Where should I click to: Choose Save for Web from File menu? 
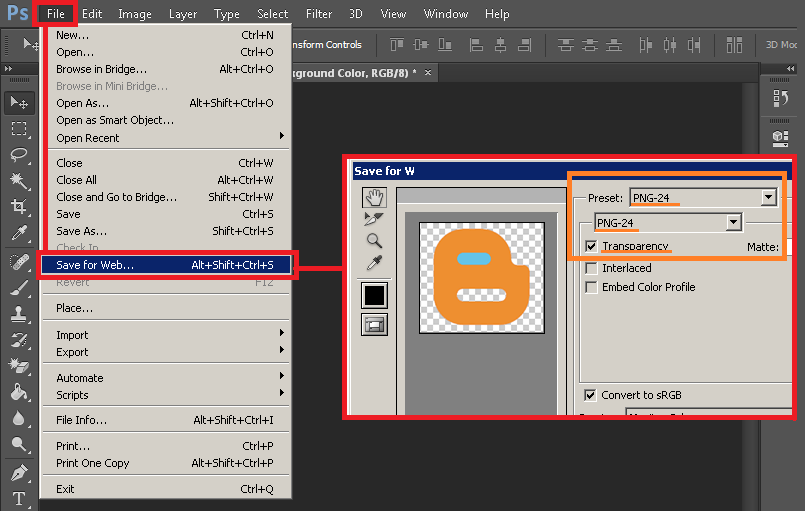[166, 265]
